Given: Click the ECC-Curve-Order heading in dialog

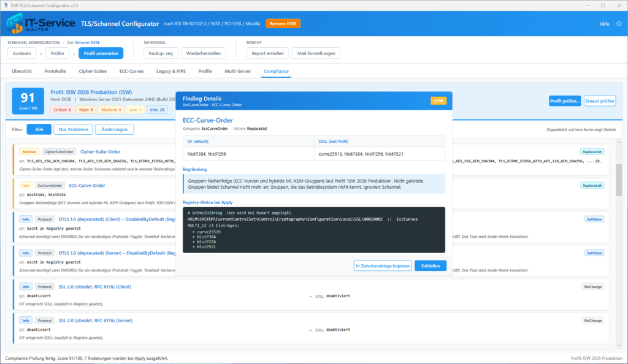Looking at the screenshot, I should pyautogui.click(x=207, y=120).
